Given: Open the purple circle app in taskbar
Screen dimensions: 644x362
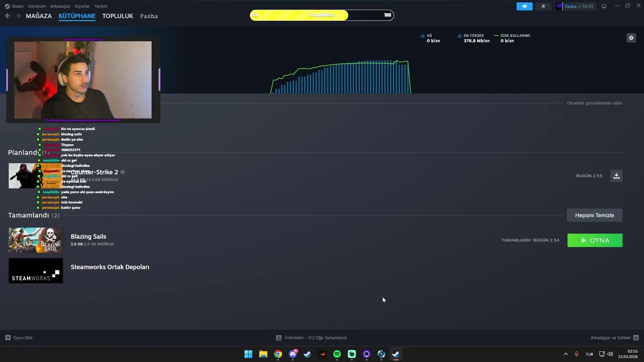Looking at the screenshot, I should point(366,354).
